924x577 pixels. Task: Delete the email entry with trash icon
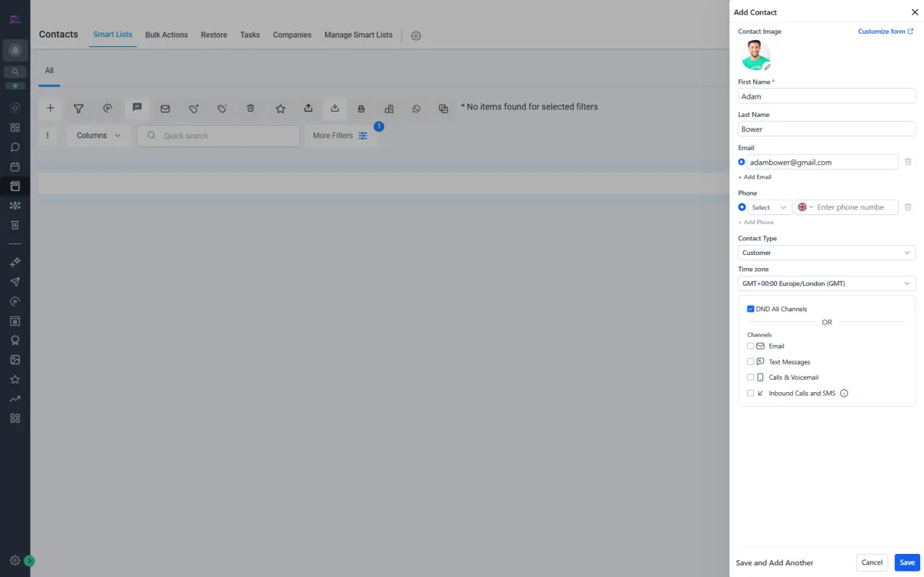coord(908,162)
